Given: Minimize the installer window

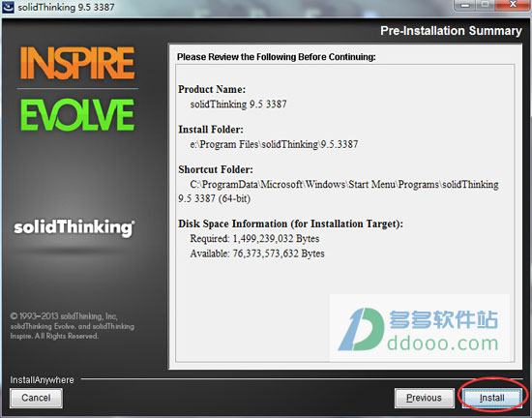Looking at the screenshot, I should [465, 5].
